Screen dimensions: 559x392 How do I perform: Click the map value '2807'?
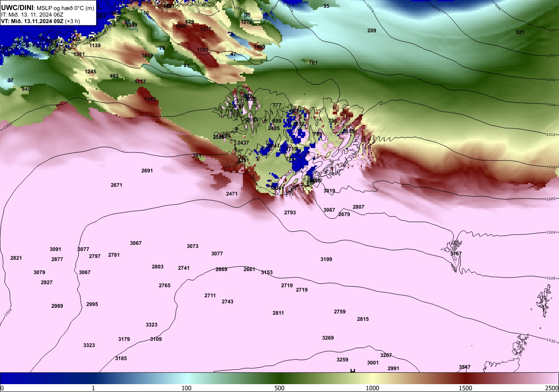pyautogui.click(x=359, y=207)
